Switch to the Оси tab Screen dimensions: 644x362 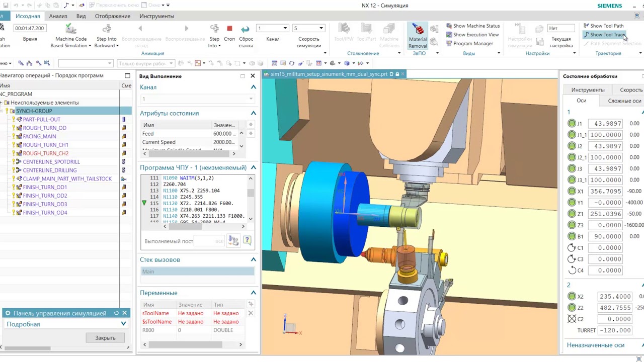[581, 101]
